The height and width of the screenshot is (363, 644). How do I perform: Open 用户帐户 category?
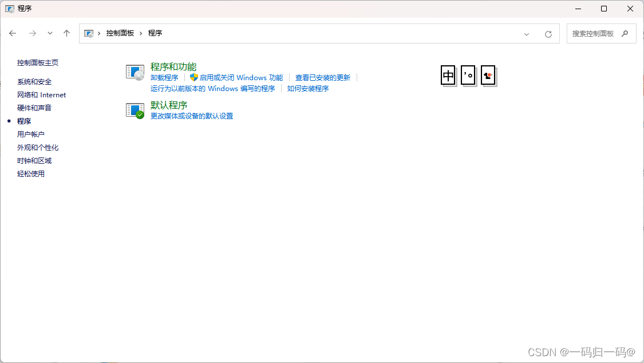[31, 135]
